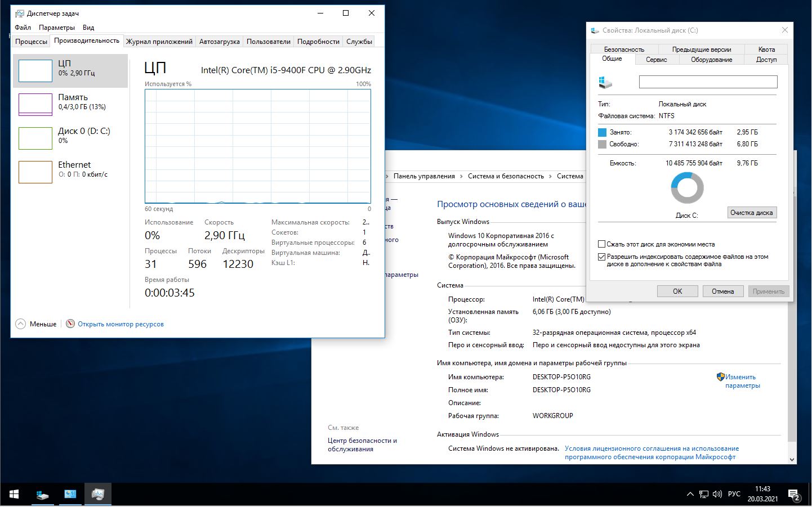Open the Оборудование tab
The width and height of the screenshot is (812, 507).
[712, 59]
